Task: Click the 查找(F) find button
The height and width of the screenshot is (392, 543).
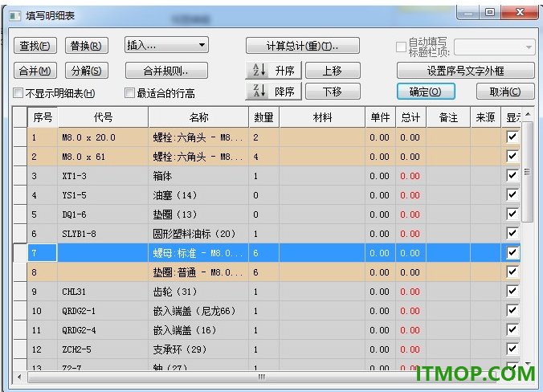Action: tap(35, 45)
